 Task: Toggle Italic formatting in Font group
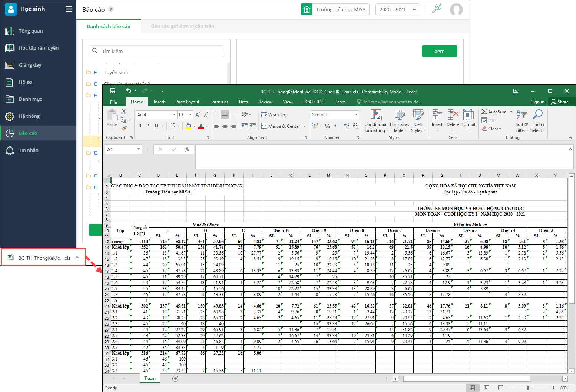[x=148, y=126]
